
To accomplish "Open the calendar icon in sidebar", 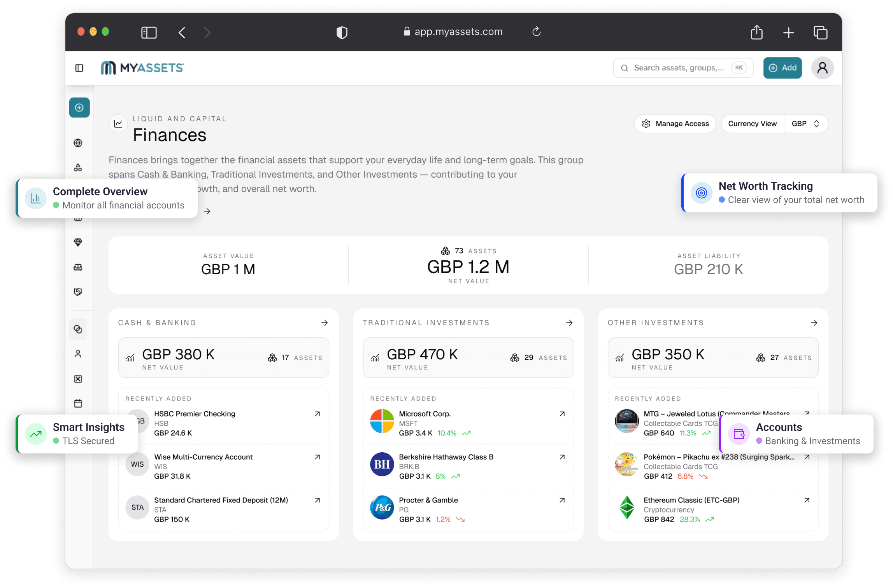I will (78, 403).
